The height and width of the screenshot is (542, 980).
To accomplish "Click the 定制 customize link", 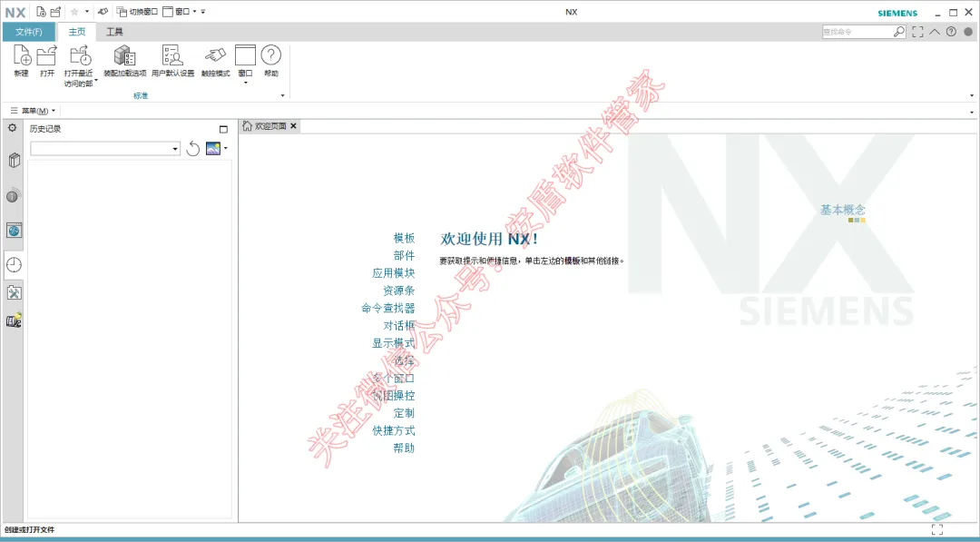I will coord(404,413).
